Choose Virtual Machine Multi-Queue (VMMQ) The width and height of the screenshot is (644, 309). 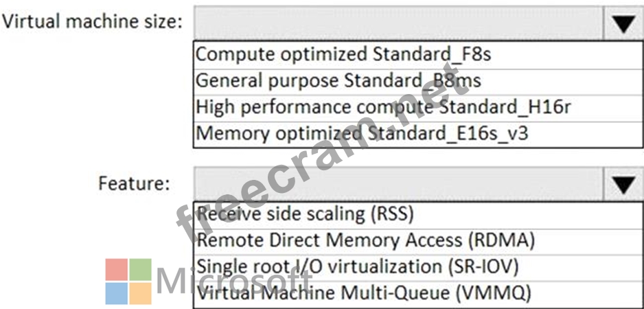tap(417, 293)
